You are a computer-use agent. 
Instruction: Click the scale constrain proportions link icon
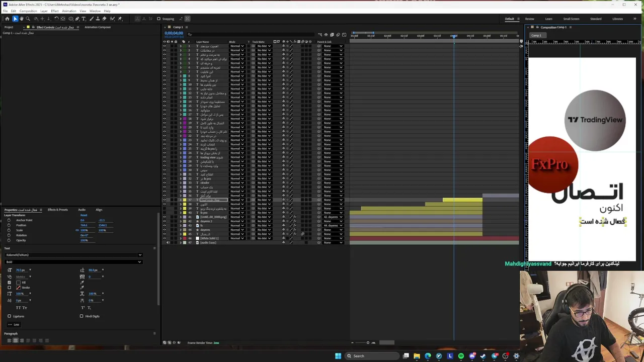click(77, 230)
